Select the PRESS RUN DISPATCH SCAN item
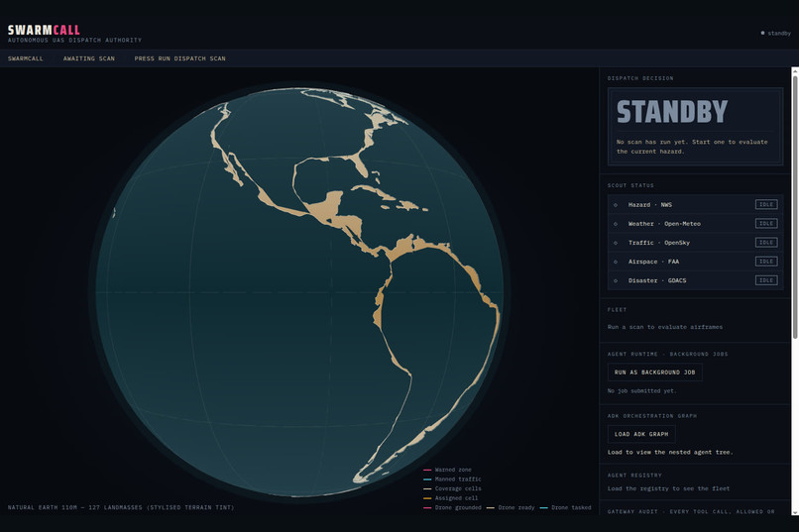 click(179, 58)
